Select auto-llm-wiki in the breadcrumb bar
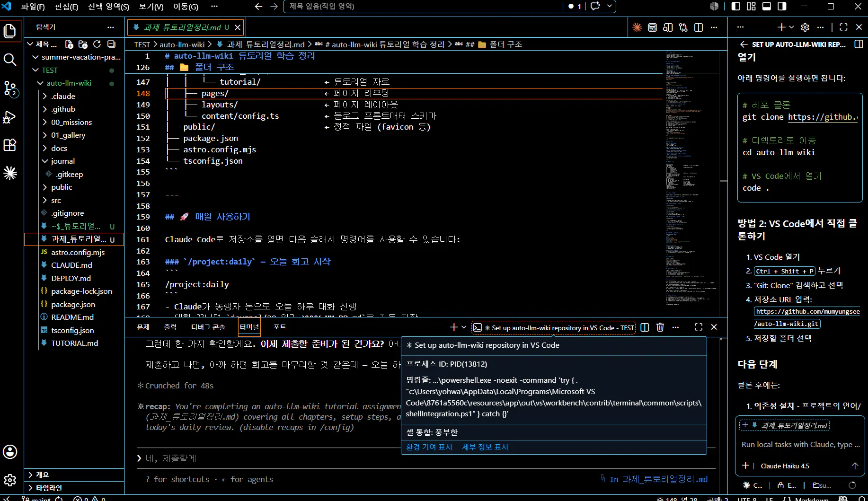 tap(182, 44)
